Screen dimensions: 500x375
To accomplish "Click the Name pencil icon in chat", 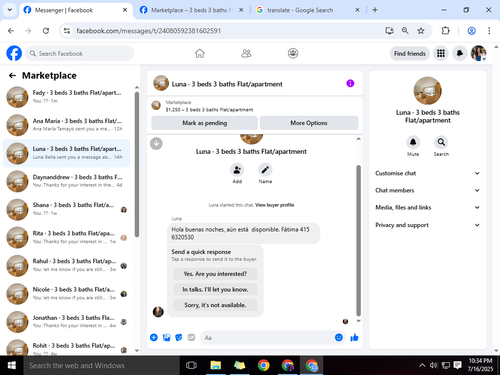I will pos(265,170).
